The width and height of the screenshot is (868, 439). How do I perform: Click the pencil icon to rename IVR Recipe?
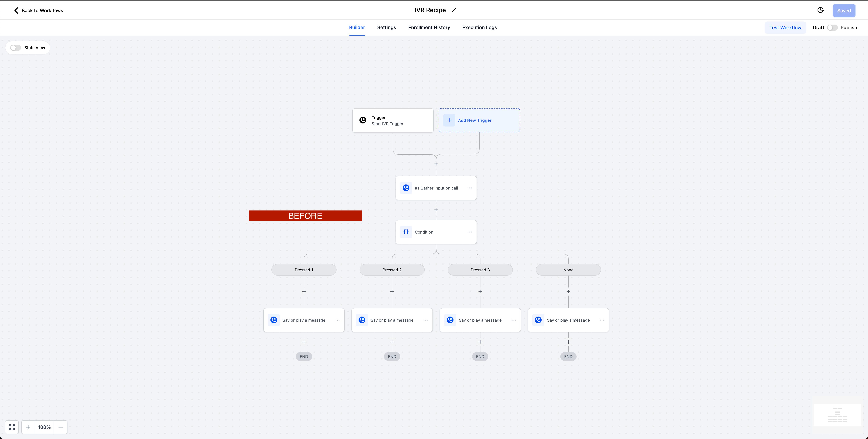click(x=454, y=10)
